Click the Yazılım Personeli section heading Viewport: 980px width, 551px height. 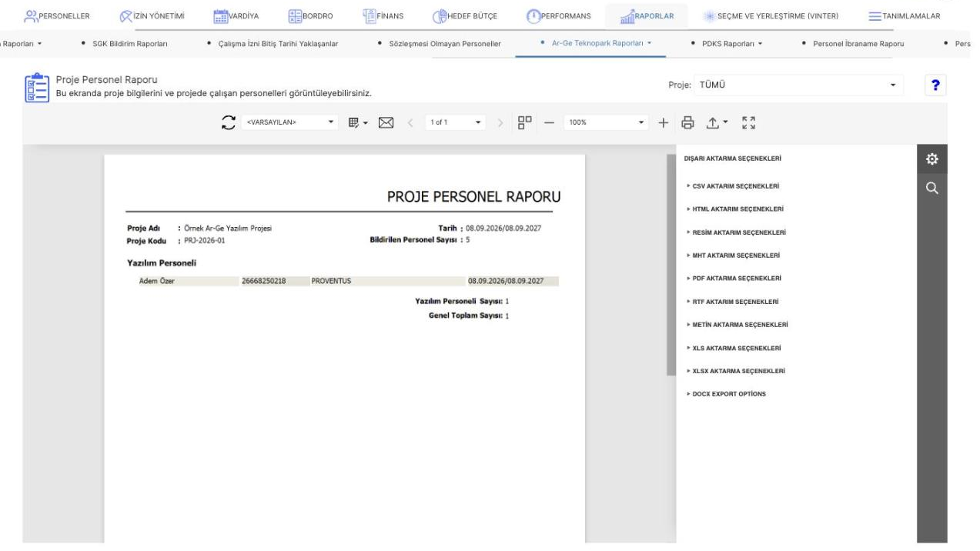pyautogui.click(x=162, y=263)
